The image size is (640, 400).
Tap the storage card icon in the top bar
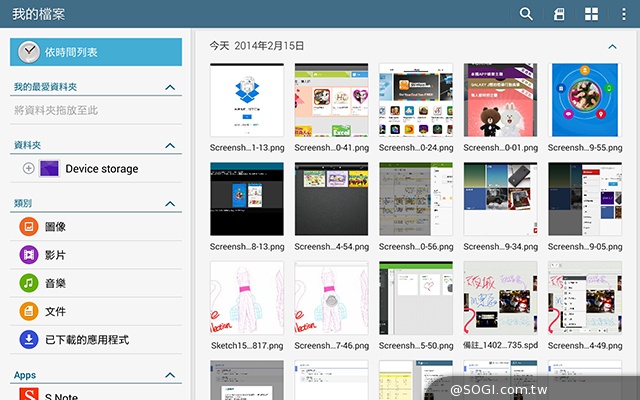click(559, 14)
